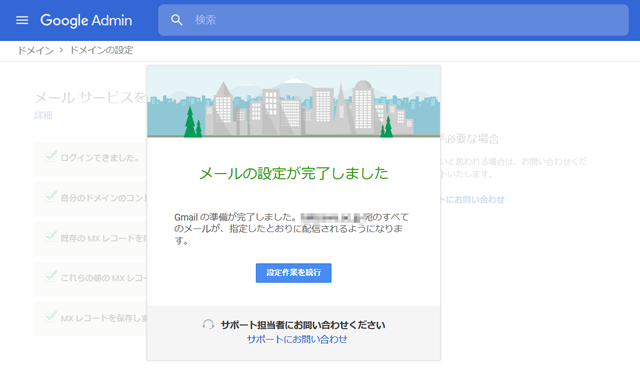Click checkmark beside ログインできました
The width and height of the screenshot is (640, 379).
tap(50, 157)
